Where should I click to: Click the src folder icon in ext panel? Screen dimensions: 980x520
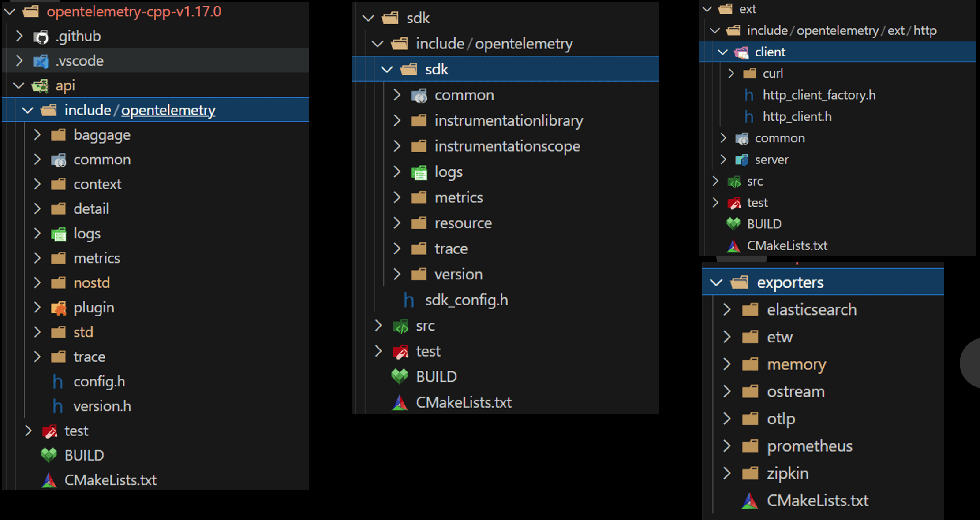click(x=734, y=182)
